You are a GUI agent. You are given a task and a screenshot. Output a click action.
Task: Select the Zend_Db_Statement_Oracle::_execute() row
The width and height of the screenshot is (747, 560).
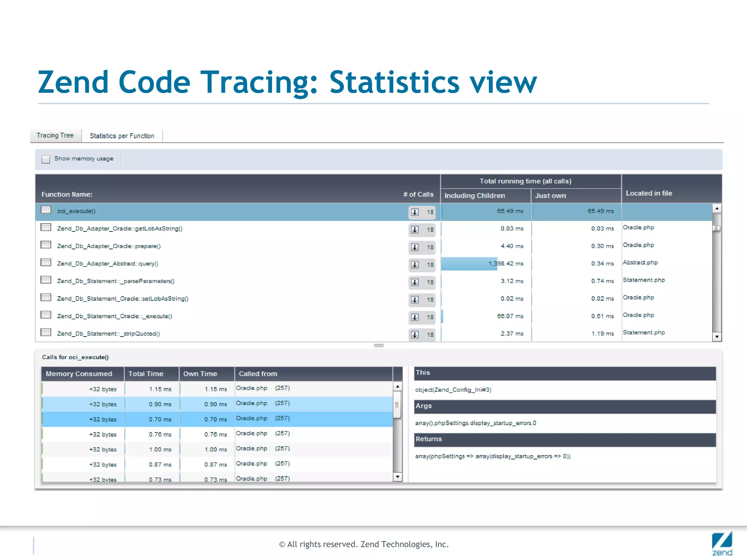(373, 317)
